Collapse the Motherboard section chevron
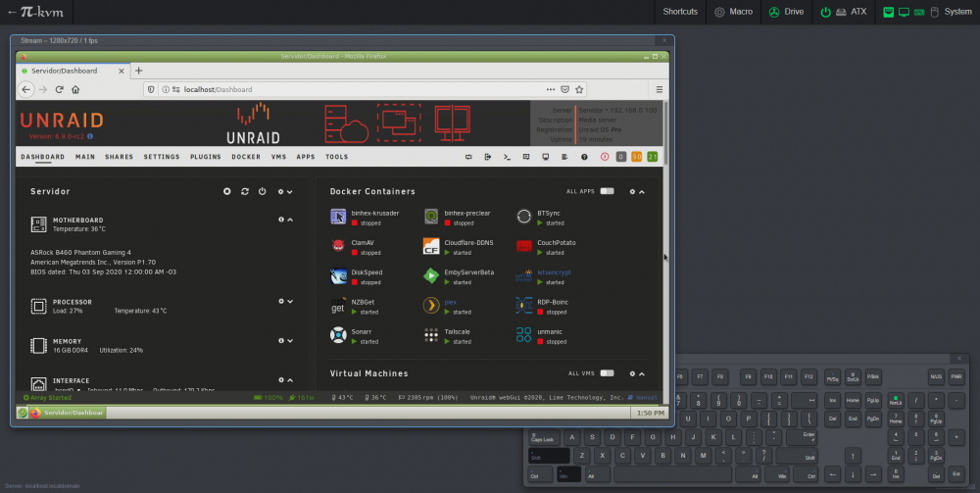 (x=290, y=220)
